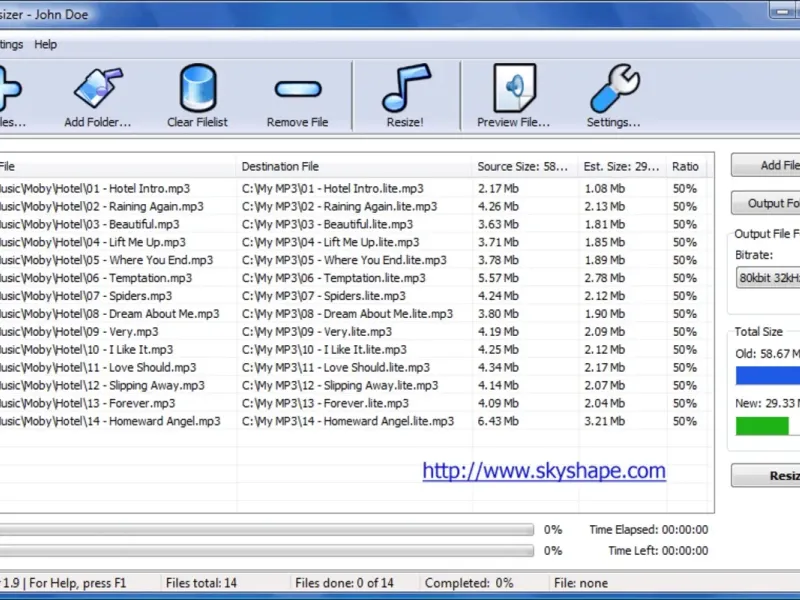Image resolution: width=800 pixels, height=600 pixels.
Task: Click the Files done: 0 of 14 status
Action: tap(344, 583)
